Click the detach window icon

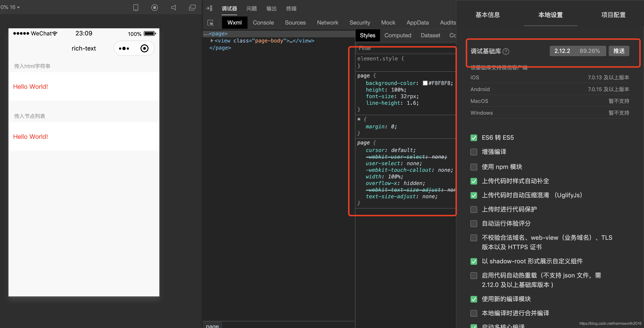(192, 8)
